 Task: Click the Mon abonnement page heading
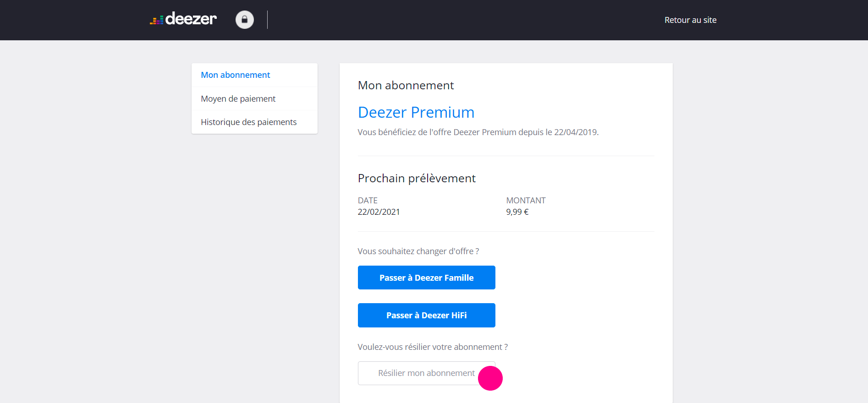tap(406, 86)
